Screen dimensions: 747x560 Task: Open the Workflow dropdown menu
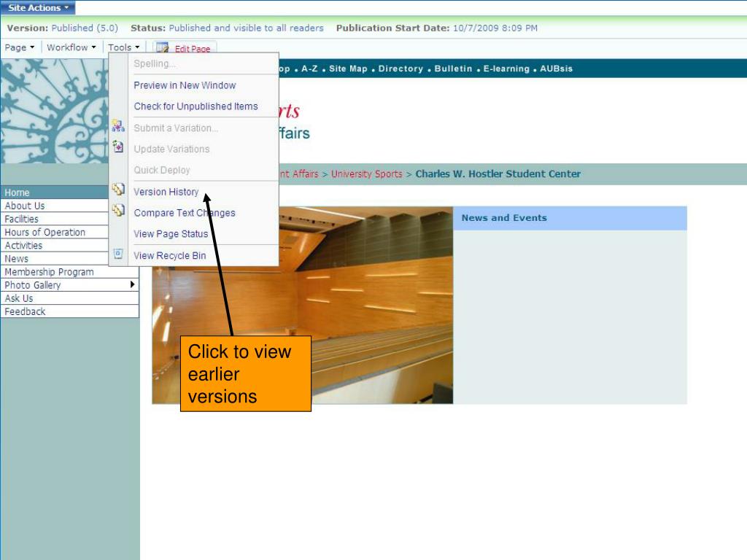(x=71, y=47)
